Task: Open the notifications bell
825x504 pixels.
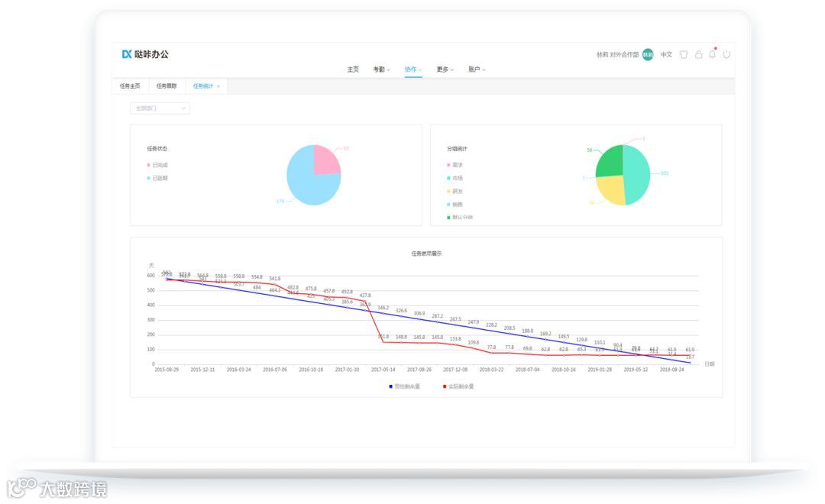Action: (713, 53)
